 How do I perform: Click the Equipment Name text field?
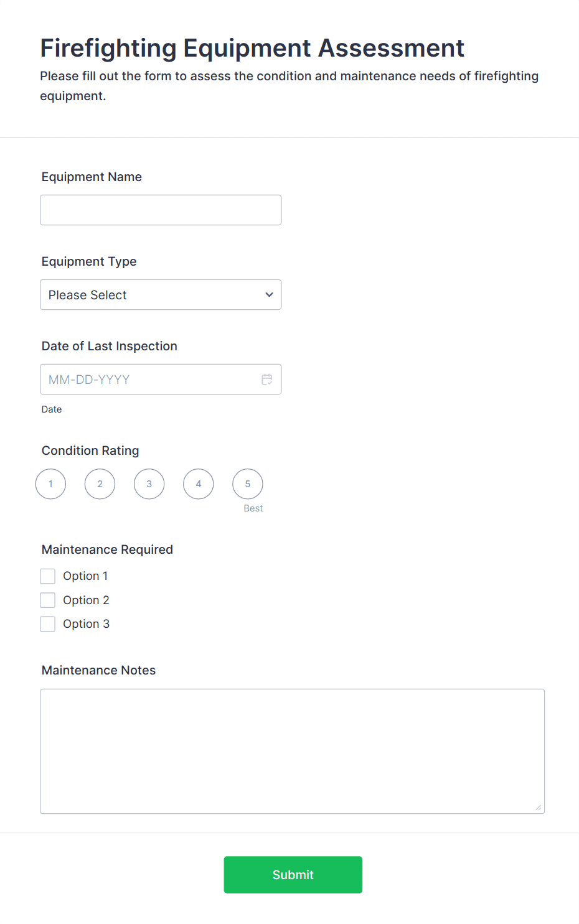click(x=161, y=210)
